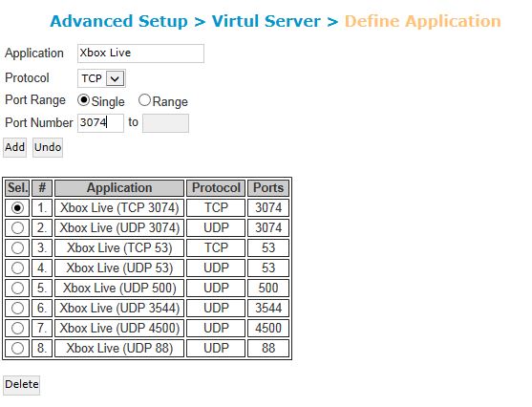
Task: Click the Undo button
Action: 48,147
